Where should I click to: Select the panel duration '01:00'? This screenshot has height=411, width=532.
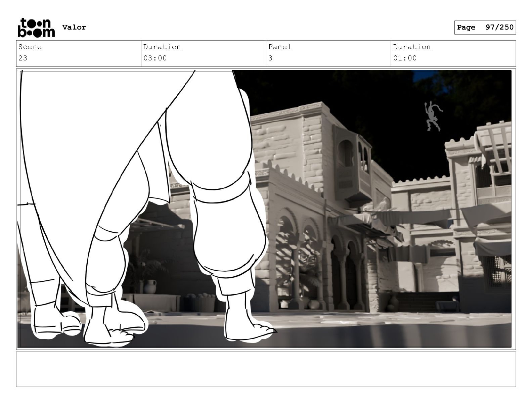pos(405,58)
